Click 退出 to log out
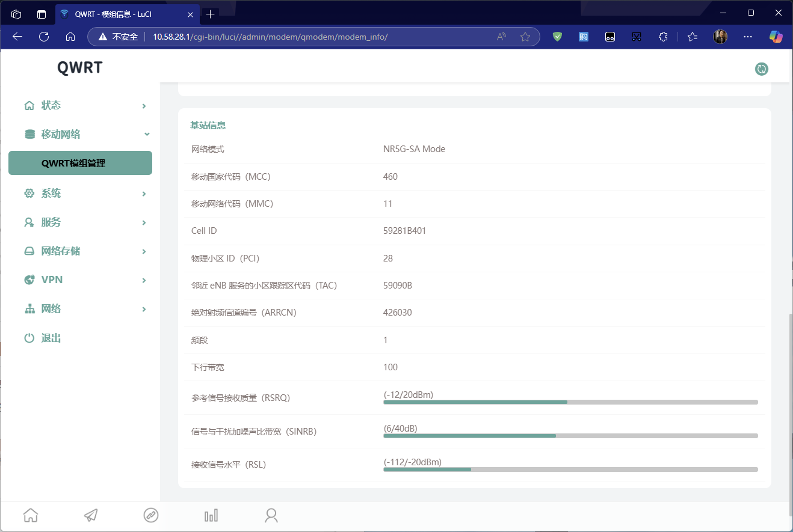Screen dimensions: 793x532 click(x=51, y=338)
